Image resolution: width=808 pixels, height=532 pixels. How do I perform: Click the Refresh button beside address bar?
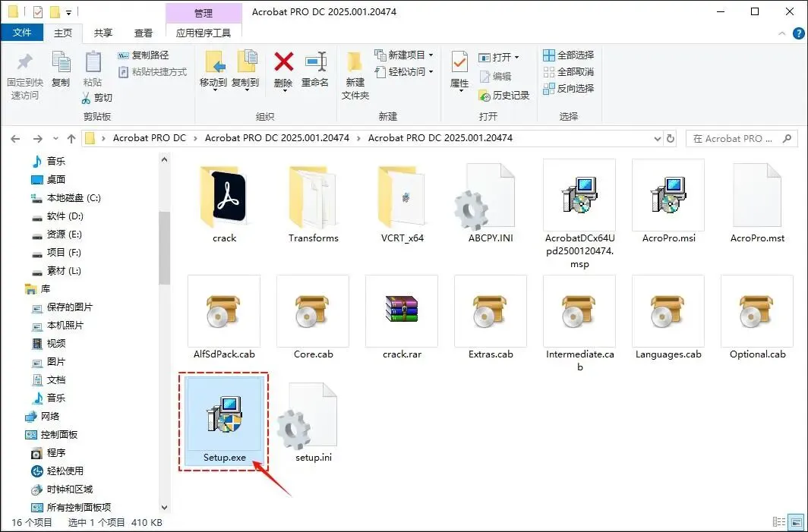click(671, 139)
